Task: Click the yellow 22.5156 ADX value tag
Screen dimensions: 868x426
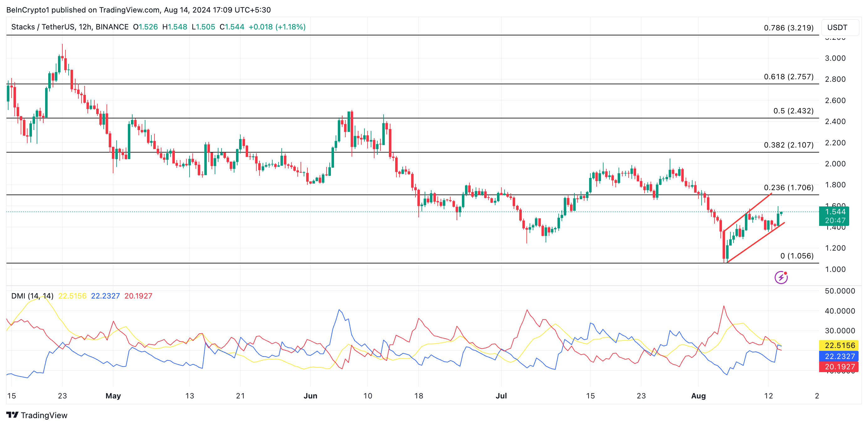Action: (839, 345)
